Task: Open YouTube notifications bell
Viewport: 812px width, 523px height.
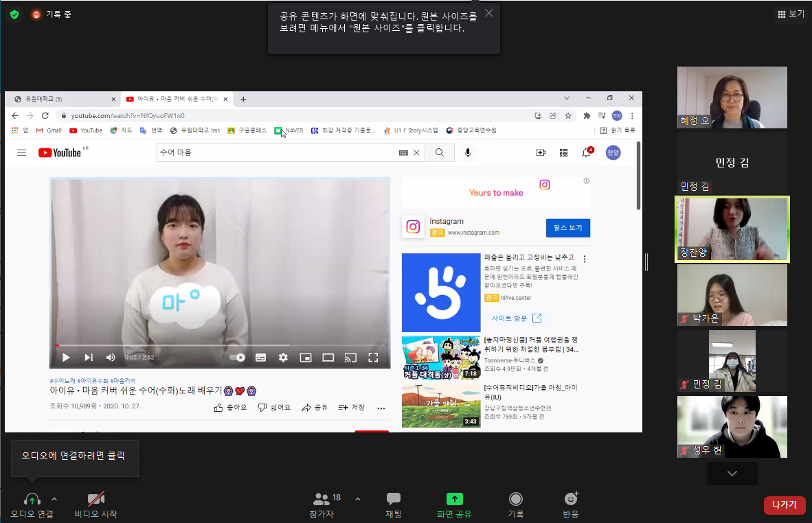Action: [x=586, y=152]
